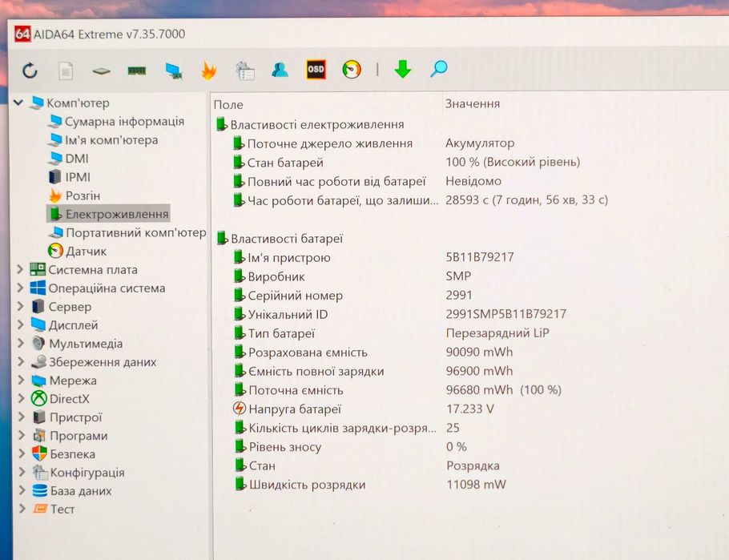Select Повний час роботи від батареї row

pyautogui.click(x=367, y=181)
